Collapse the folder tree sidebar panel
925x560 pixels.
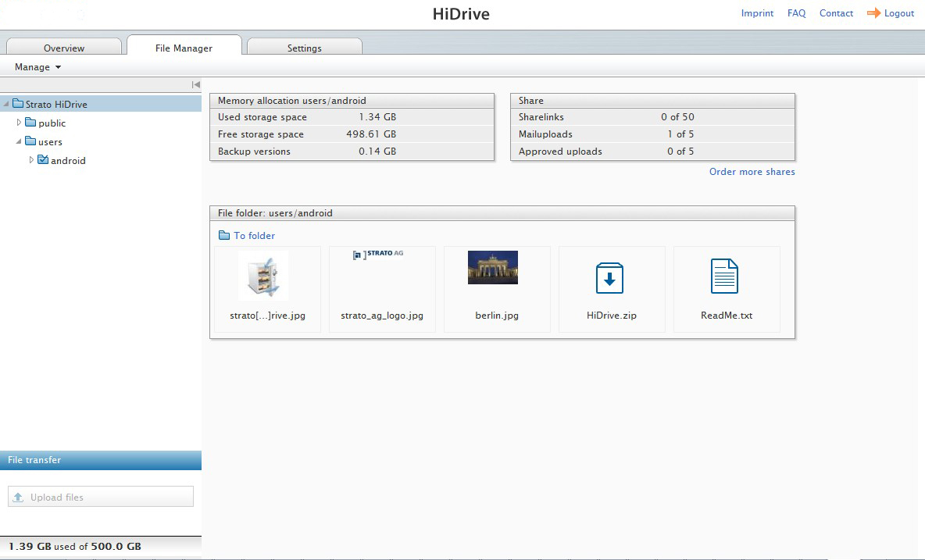coord(196,85)
